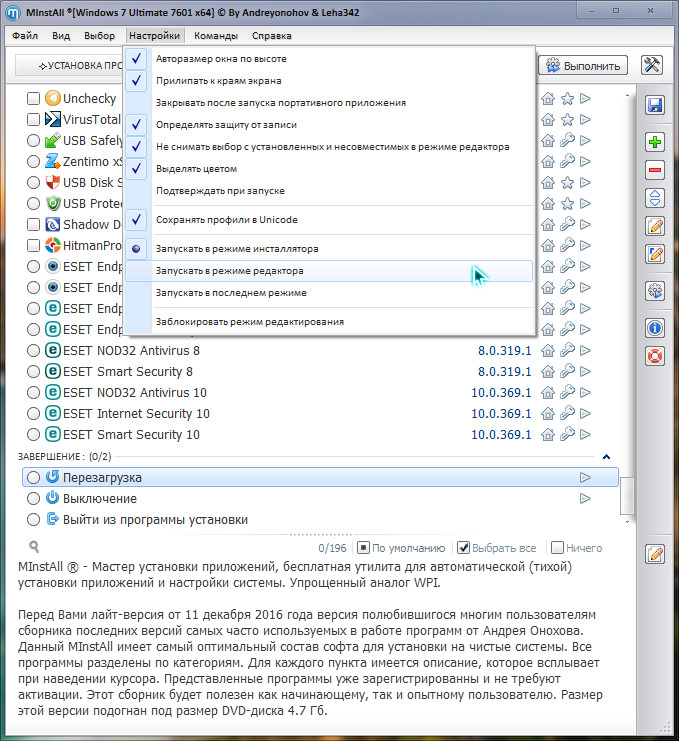This screenshot has height=741, width=679.
Task: Enable Подтверждать при запуске option
Action: (329, 191)
